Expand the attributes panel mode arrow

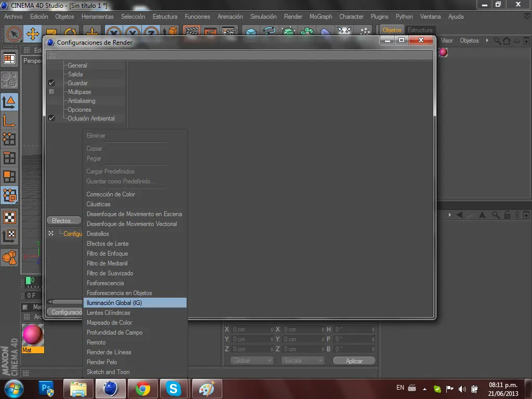[x=449, y=215]
